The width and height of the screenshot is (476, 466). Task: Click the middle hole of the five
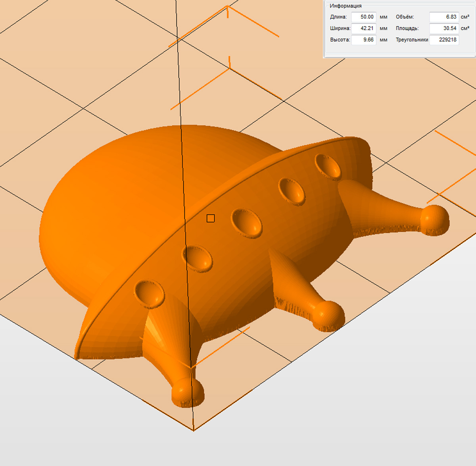246,223
